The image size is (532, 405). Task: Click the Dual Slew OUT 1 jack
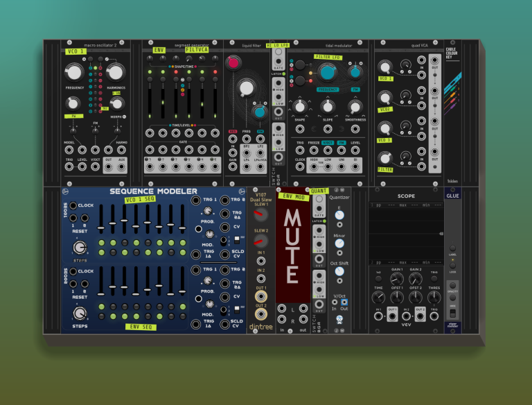click(261, 297)
